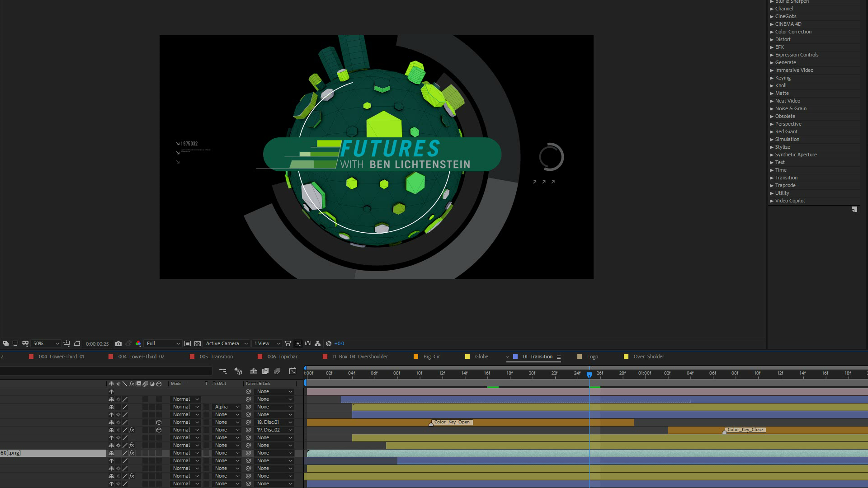Click the Draft 3D icon
Viewport: 868px width, 488px height.
pos(238,371)
